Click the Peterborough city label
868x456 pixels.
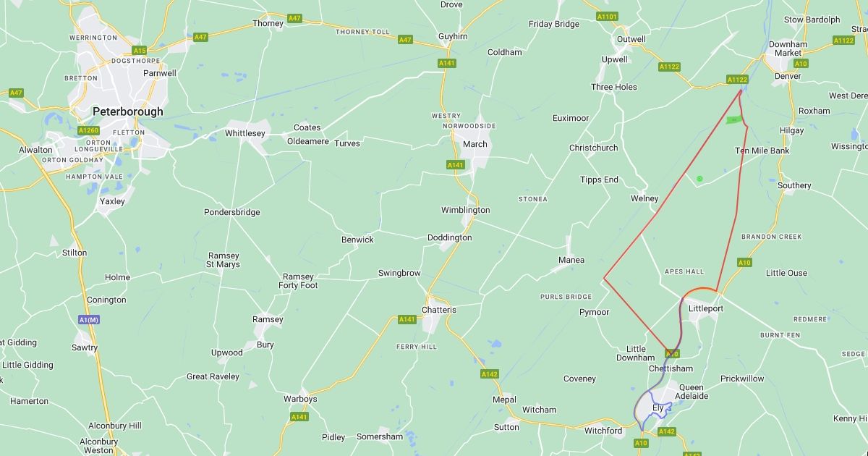[x=128, y=112]
